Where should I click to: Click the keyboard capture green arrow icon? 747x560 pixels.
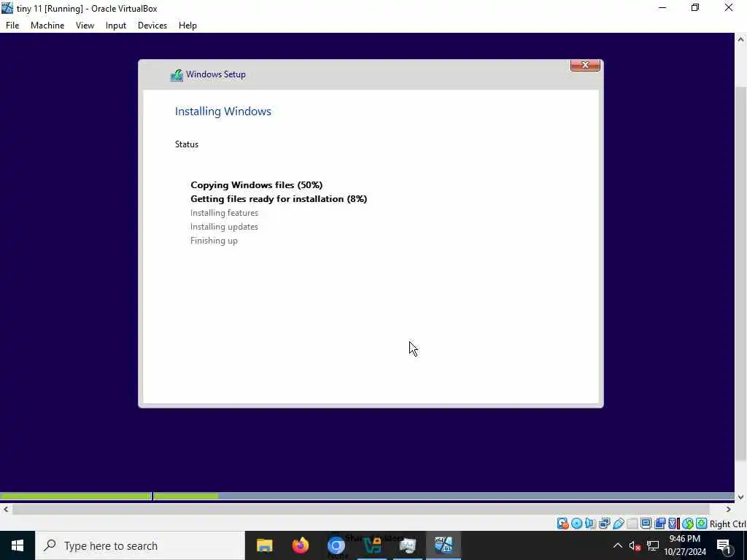click(701, 524)
